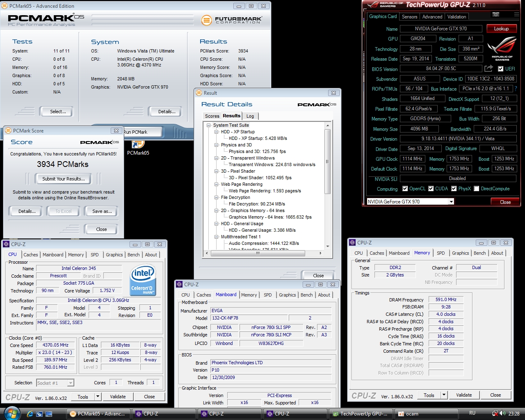Click the RU language indicator in the taskbar
The height and width of the screenshot is (420, 525).
[472, 413]
